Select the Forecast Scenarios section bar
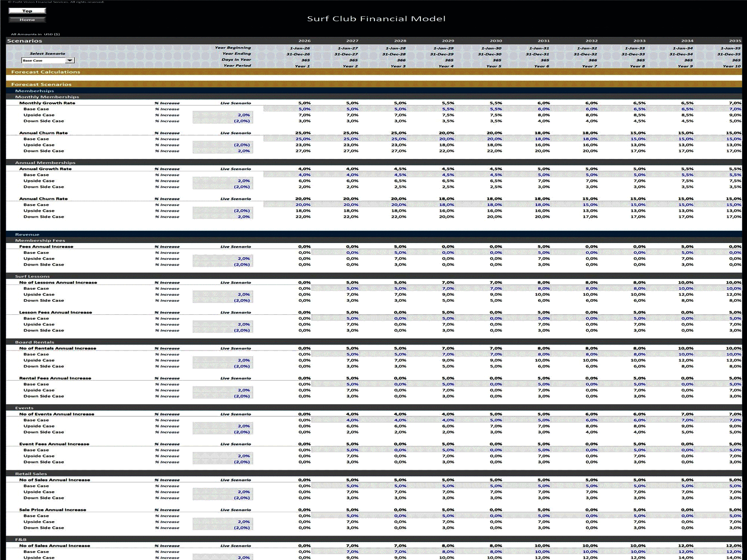The image size is (747, 560). point(374,84)
